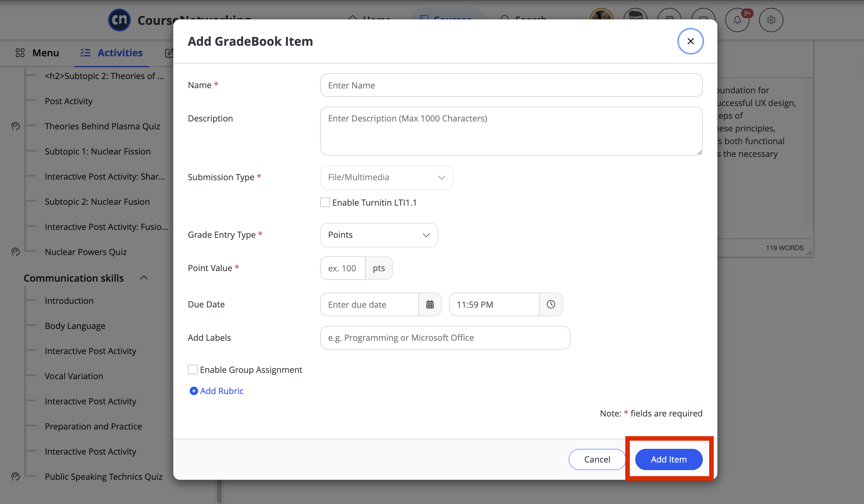Select Post Activity in the sidebar
The image size is (864, 504).
[68, 101]
